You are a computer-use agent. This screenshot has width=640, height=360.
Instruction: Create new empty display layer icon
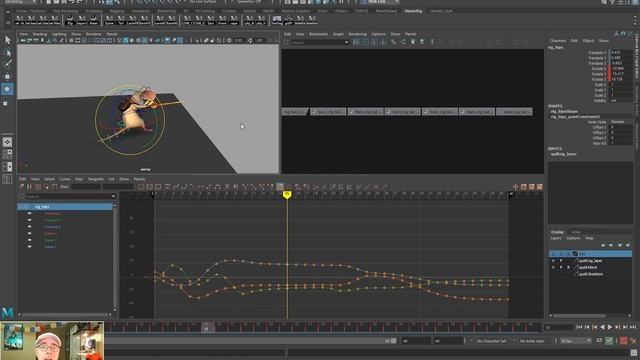620,245
